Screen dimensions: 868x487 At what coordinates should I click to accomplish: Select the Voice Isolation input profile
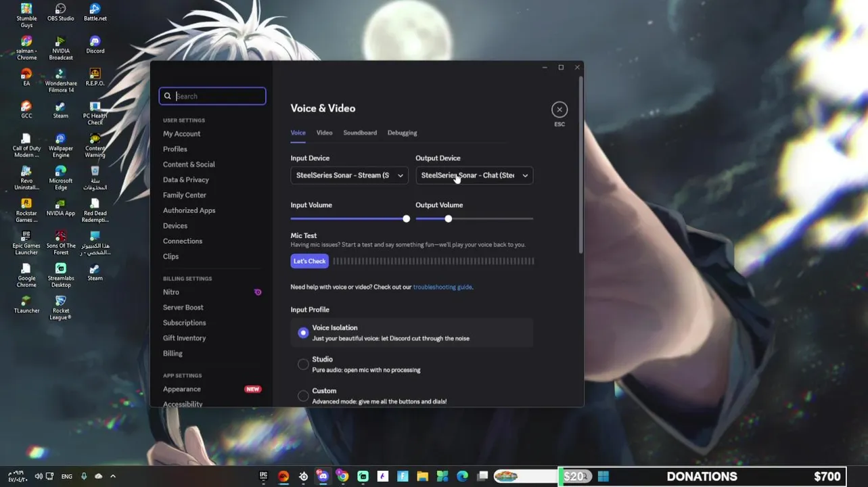point(412,333)
